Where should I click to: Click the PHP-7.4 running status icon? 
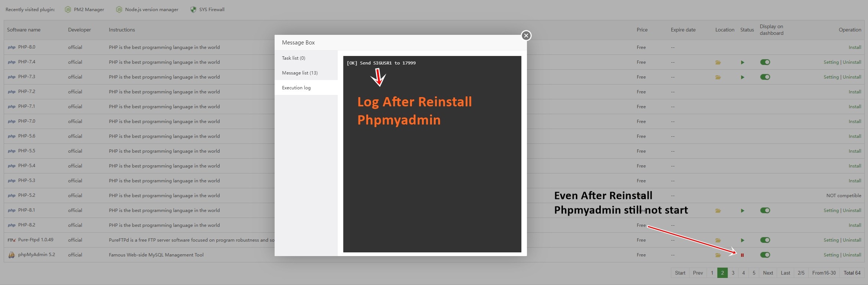[x=743, y=62]
